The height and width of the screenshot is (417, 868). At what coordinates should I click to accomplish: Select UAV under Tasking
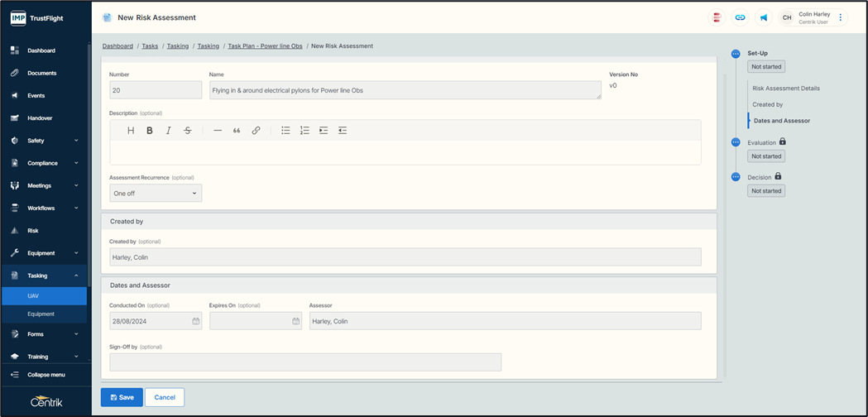coord(45,295)
